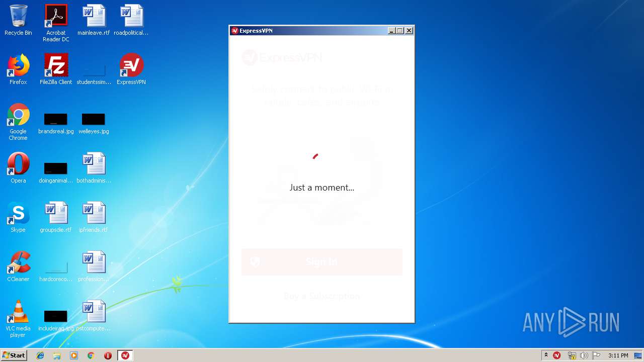
Task: Click the ExpressVPN system tray icon
Action: point(557,355)
